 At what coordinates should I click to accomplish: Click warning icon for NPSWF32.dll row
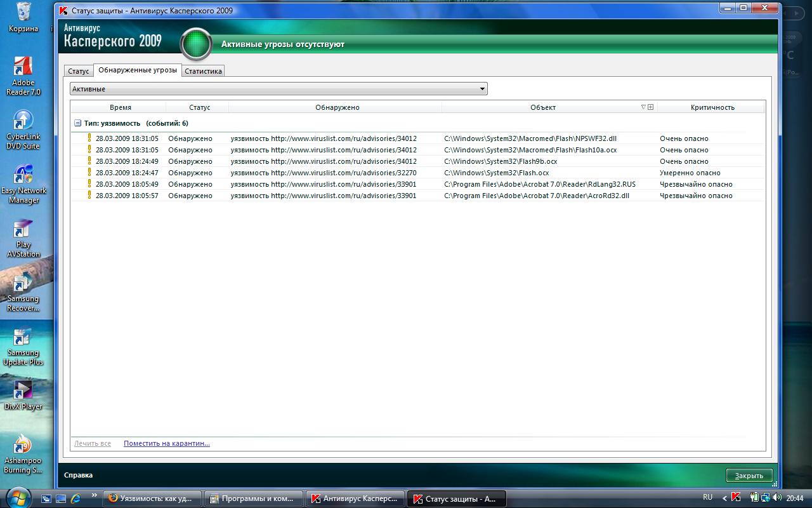[x=89, y=138]
